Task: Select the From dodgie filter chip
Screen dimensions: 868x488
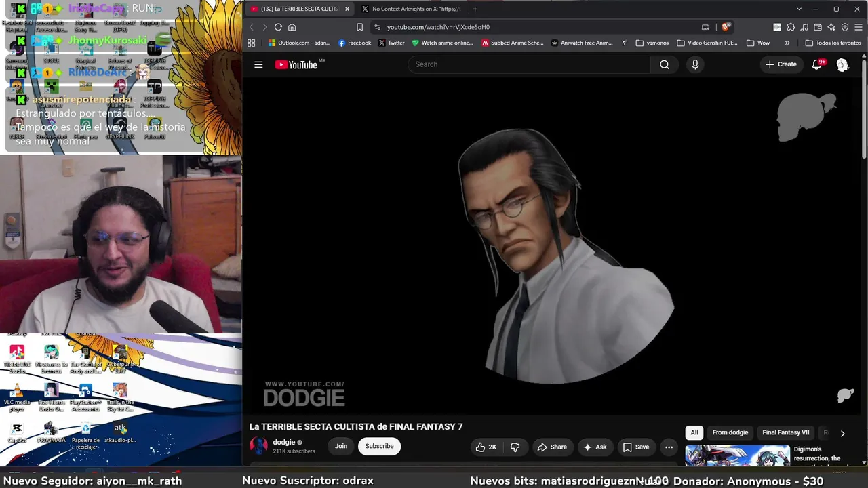Action: pyautogui.click(x=730, y=432)
